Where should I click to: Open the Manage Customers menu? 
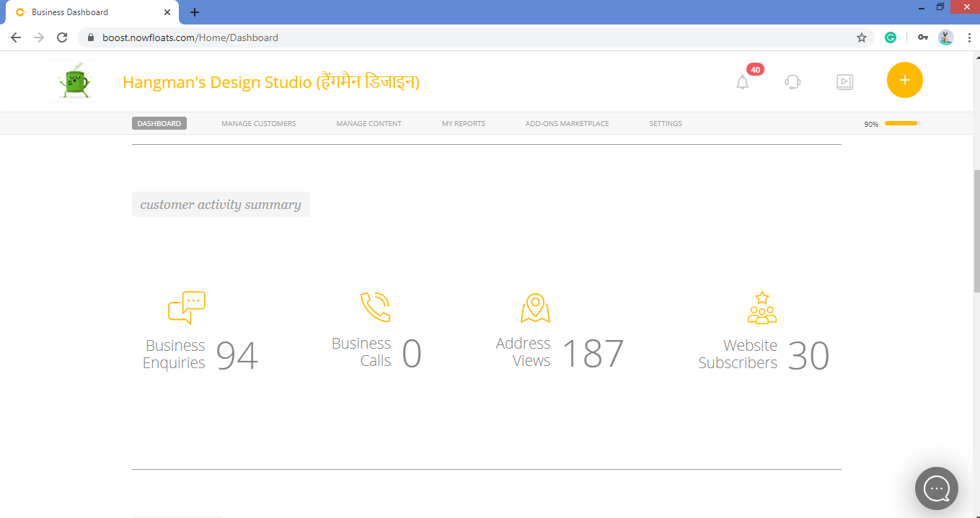259,123
